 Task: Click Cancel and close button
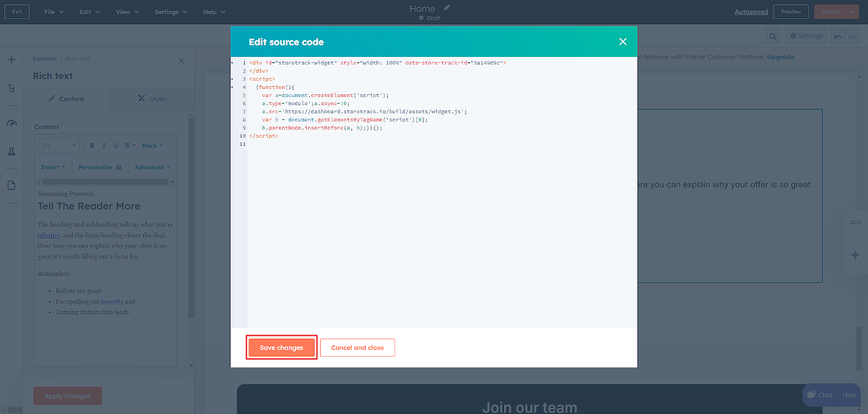tap(358, 348)
